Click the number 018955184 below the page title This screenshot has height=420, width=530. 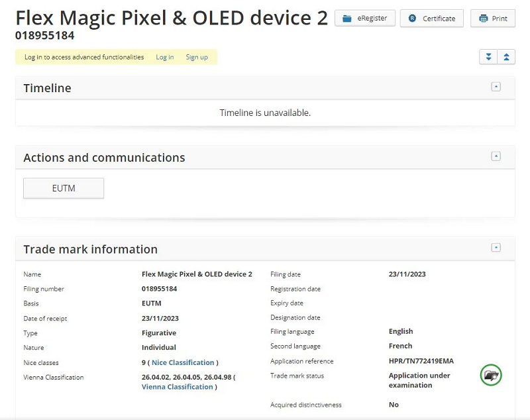(x=44, y=36)
